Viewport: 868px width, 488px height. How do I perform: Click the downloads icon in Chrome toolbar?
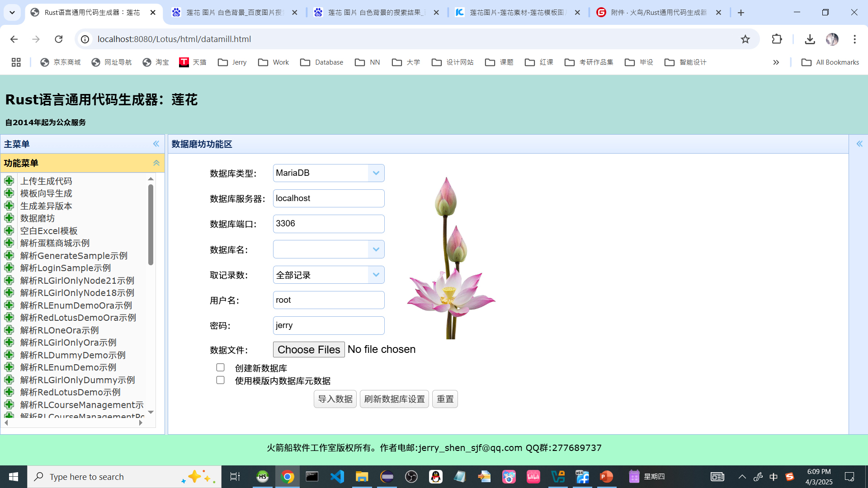810,39
